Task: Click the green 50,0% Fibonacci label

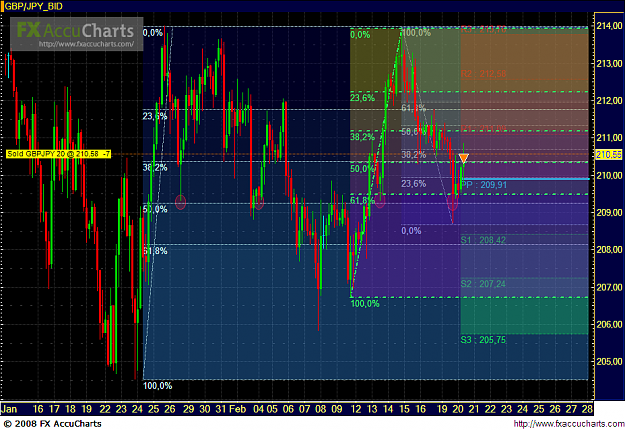Action: tap(363, 169)
